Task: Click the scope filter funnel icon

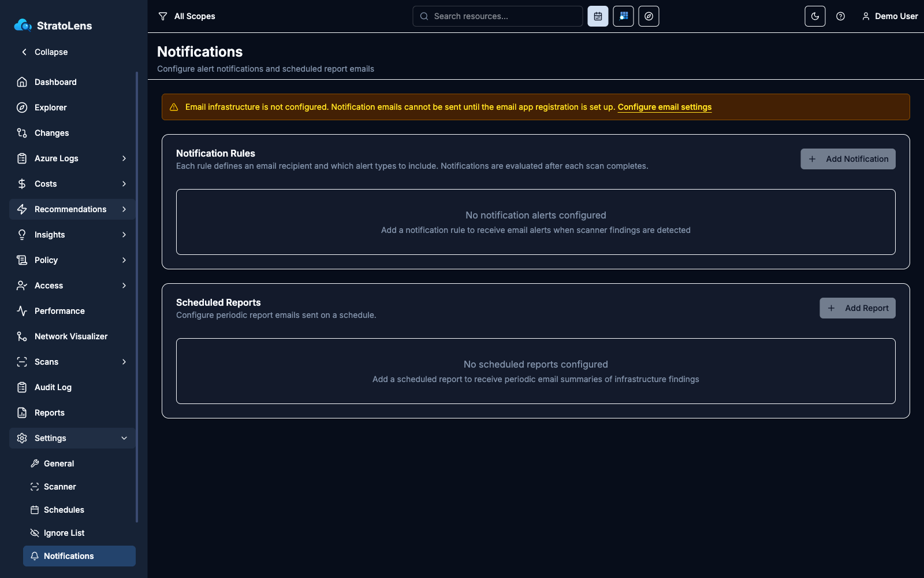Action: pos(163,16)
